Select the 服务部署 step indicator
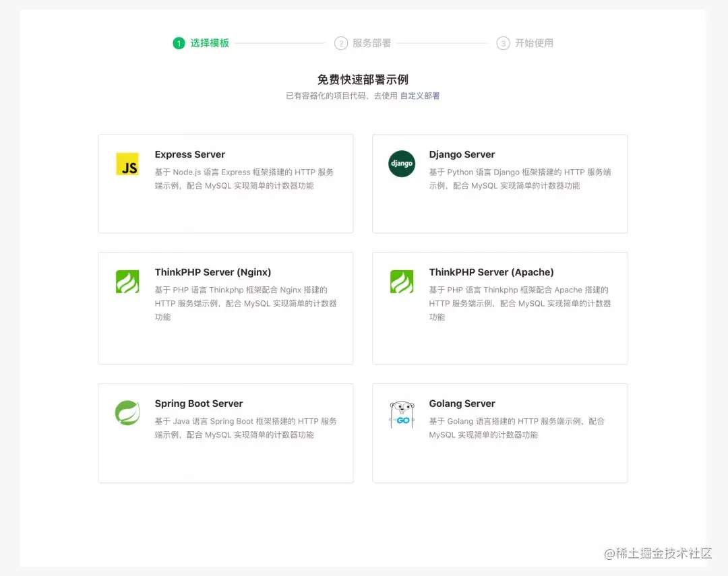The image size is (728, 576). click(x=371, y=42)
